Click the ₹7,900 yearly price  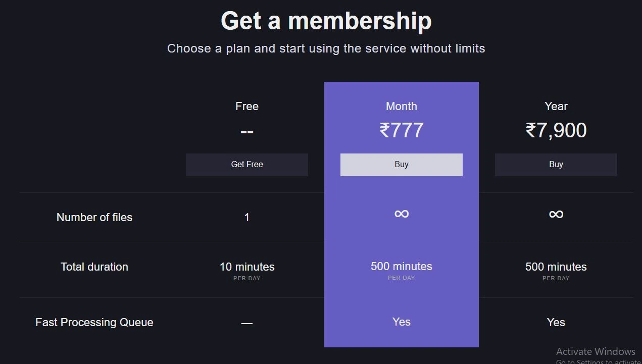[x=556, y=130]
